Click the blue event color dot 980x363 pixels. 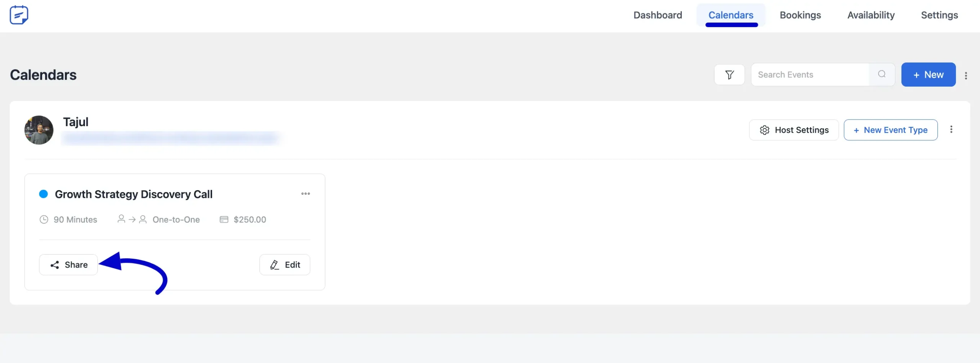point(44,194)
